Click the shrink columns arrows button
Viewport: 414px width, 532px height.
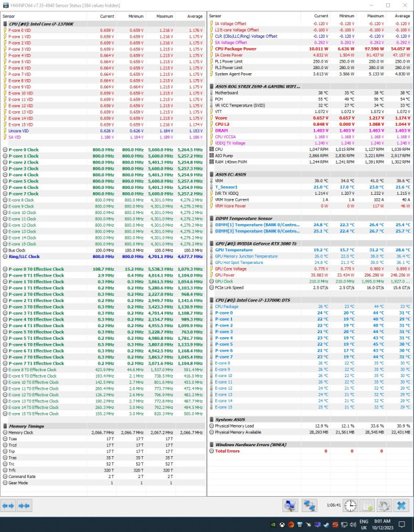coord(24,505)
